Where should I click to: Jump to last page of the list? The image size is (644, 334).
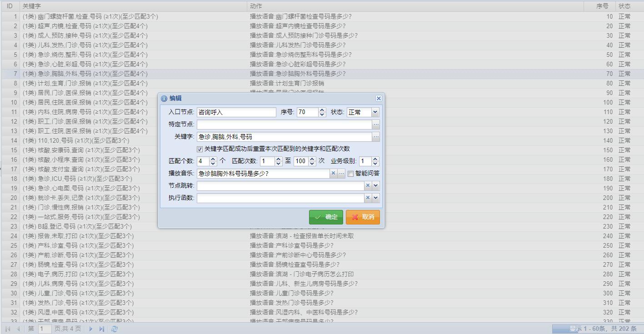pos(101,329)
